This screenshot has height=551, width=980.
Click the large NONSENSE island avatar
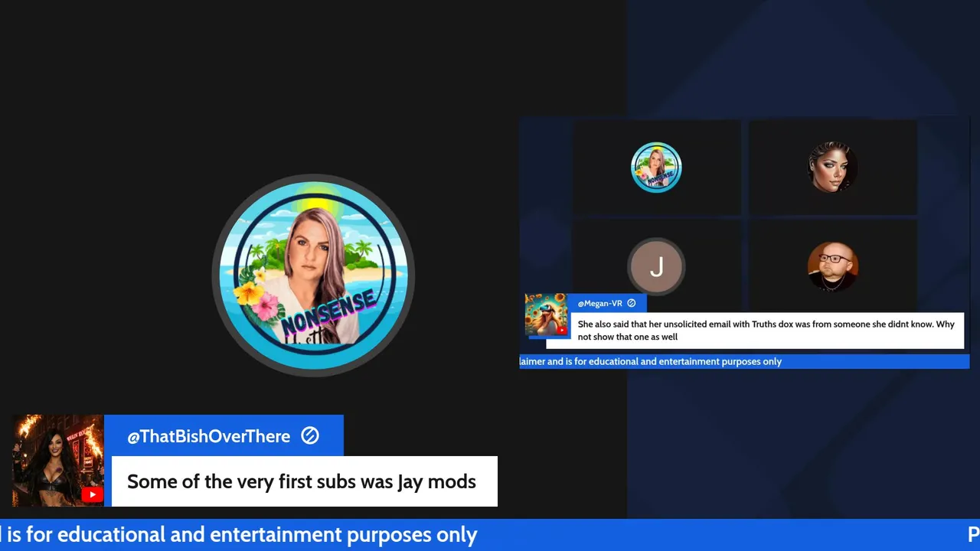point(314,275)
